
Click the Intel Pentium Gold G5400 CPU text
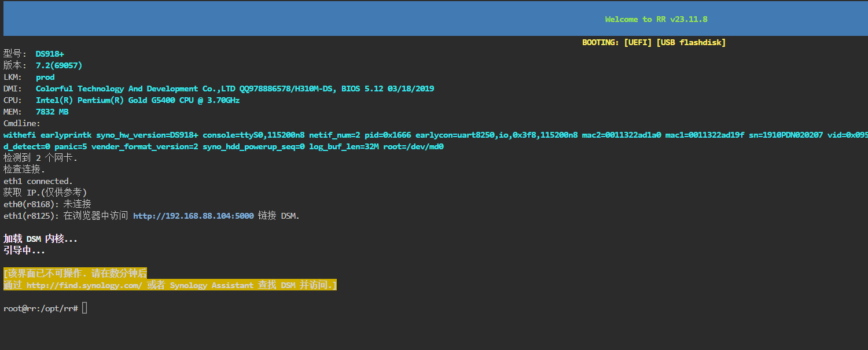(x=138, y=100)
